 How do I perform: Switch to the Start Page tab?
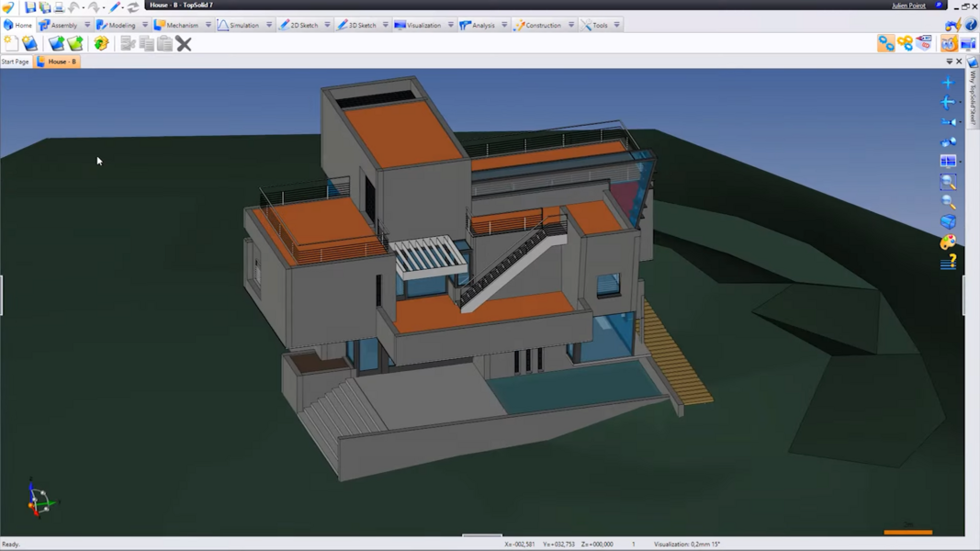pyautogui.click(x=15, y=61)
